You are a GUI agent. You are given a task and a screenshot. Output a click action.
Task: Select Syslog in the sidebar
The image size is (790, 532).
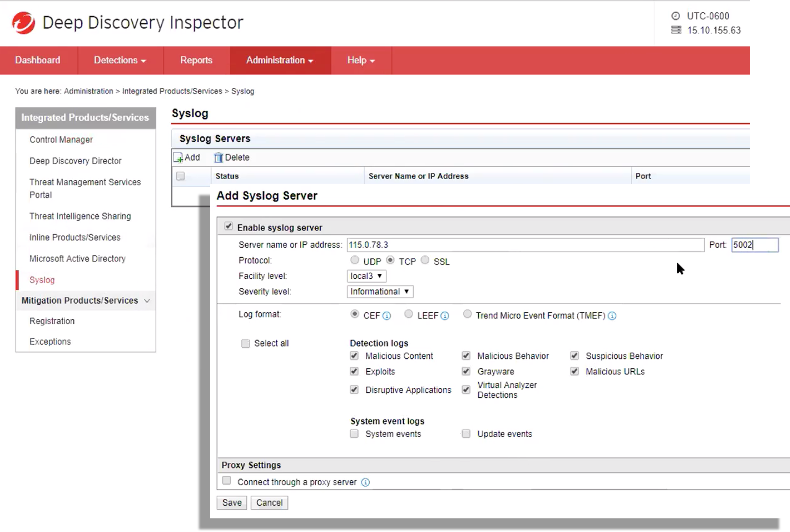42,280
